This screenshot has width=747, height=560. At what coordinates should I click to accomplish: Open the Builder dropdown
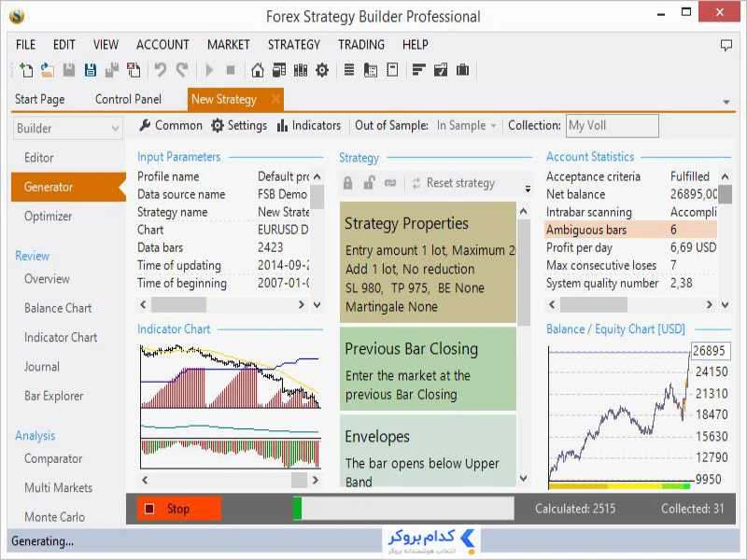(x=67, y=128)
